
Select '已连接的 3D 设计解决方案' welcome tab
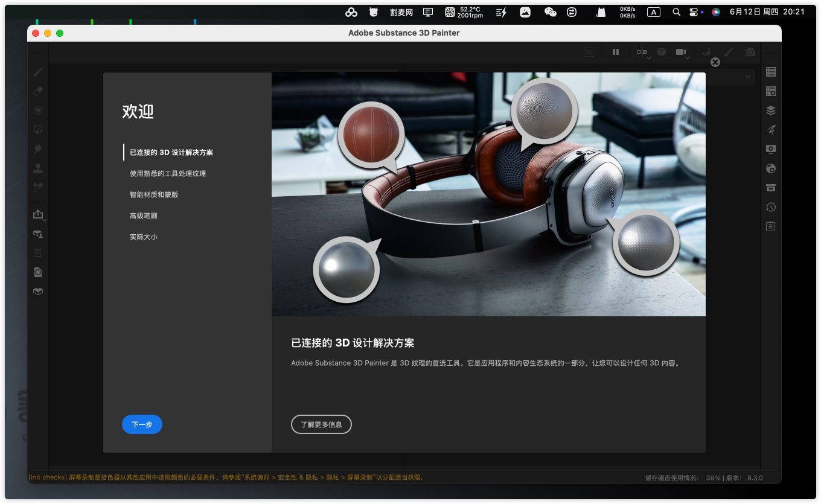click(171, 152)
